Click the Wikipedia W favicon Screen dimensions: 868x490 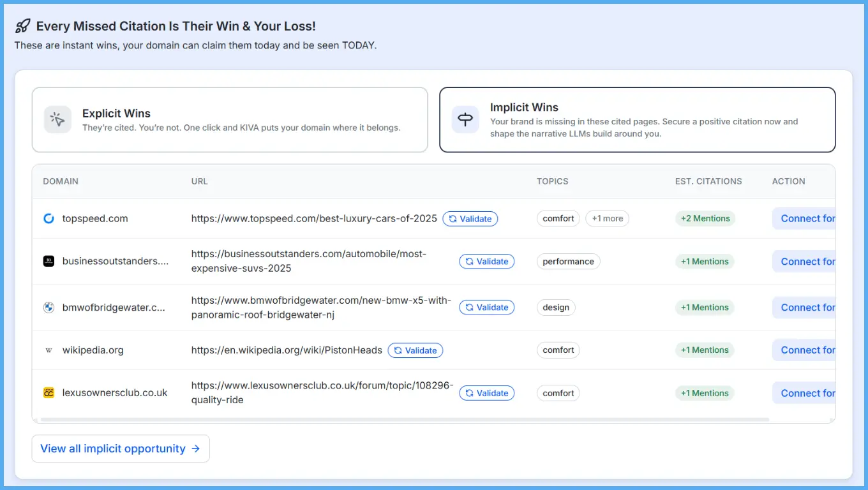pos(49,350)
